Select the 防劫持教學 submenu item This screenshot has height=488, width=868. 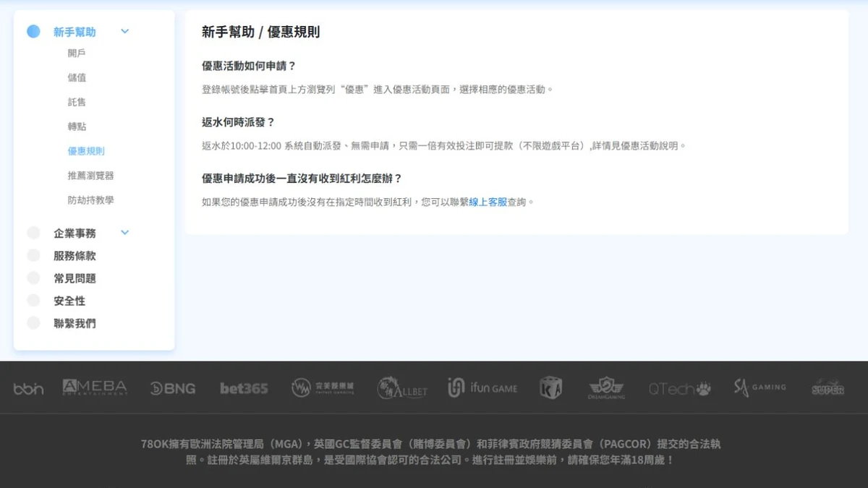click(91, 200)
